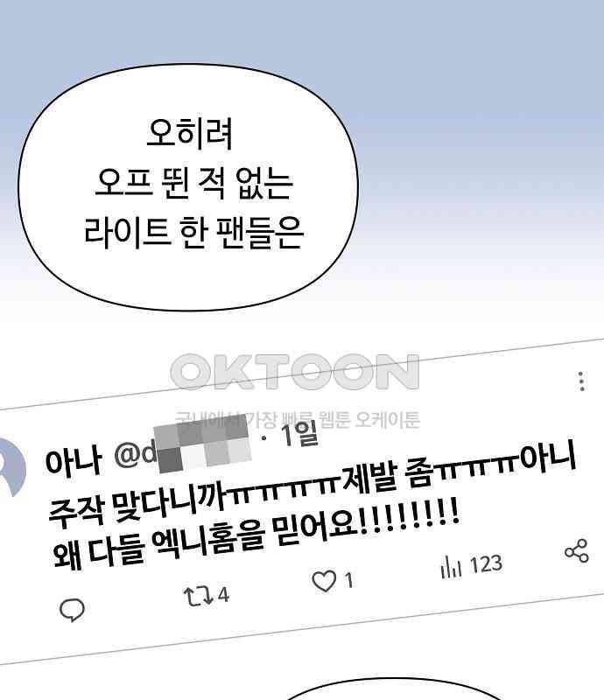Viewport: 604px width, 700px height.
Task: Click the partial speech bubble at bottom
Action: 393,689
